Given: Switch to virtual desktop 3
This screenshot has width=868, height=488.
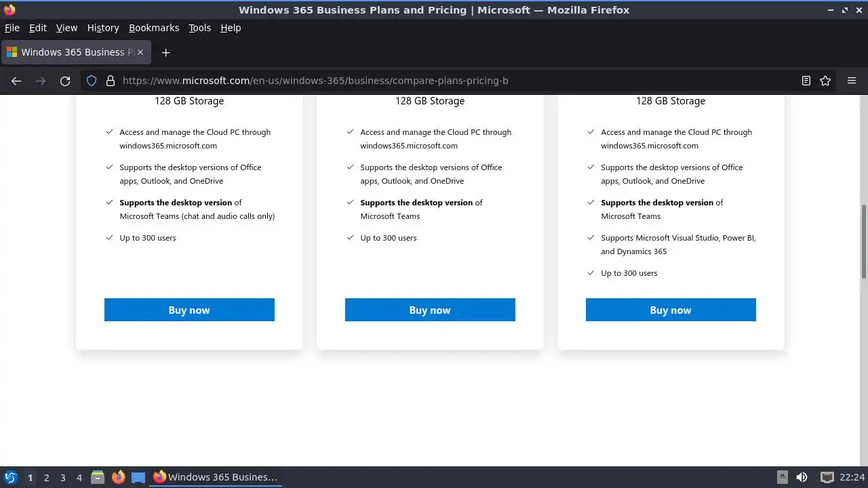Looking at the screenshot, I should click(62, 477).
